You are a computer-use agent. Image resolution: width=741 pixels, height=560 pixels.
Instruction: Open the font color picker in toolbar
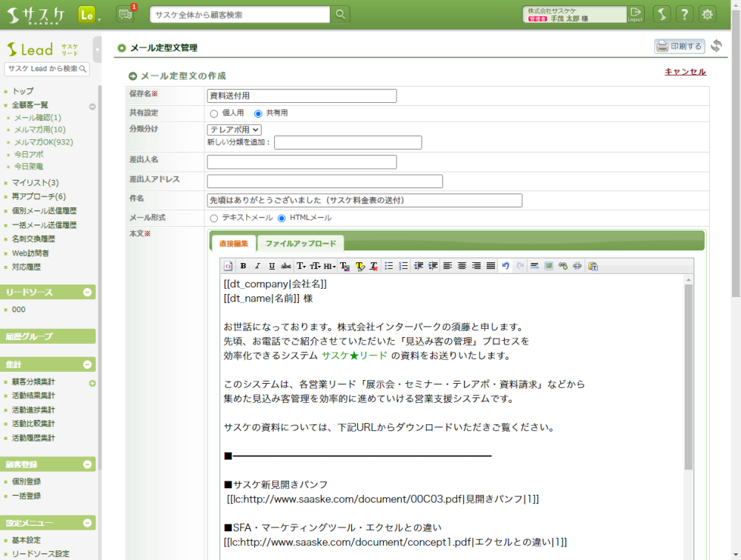345,266
